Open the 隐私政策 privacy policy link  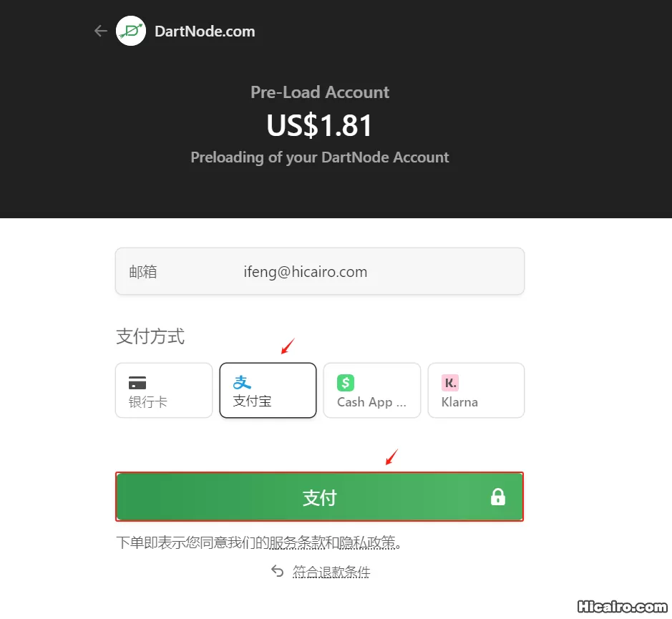coord(367,542)
